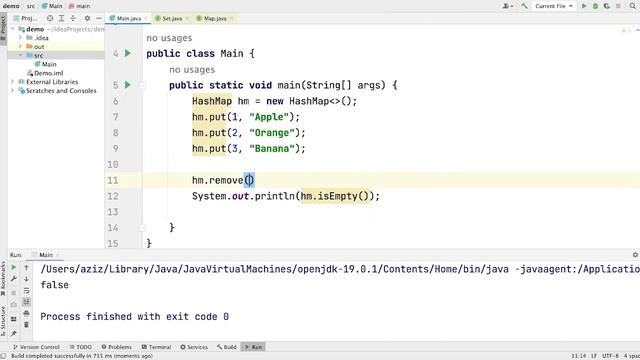Click the 'demo' breadcrumb in navigation bar

coord(11,6)
